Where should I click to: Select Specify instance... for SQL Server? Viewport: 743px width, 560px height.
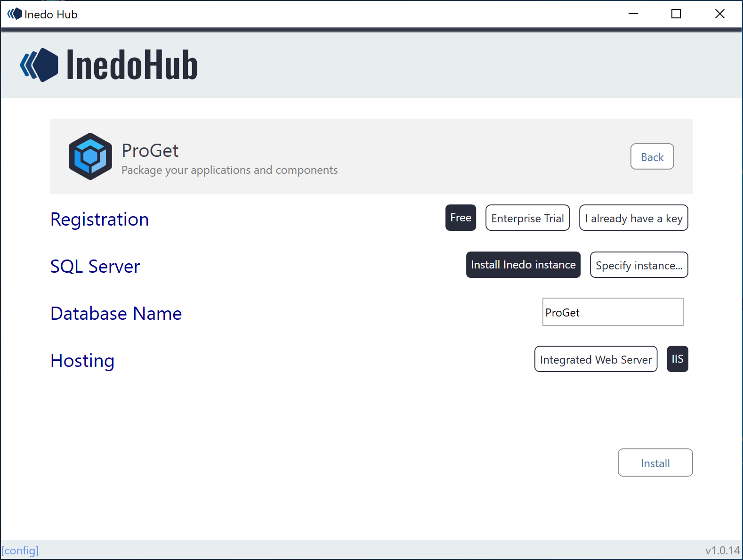click(639, 265)
